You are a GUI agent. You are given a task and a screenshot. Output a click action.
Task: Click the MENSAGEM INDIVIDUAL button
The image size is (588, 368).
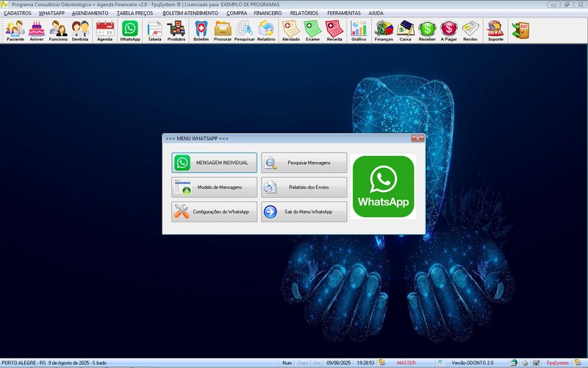215,163
